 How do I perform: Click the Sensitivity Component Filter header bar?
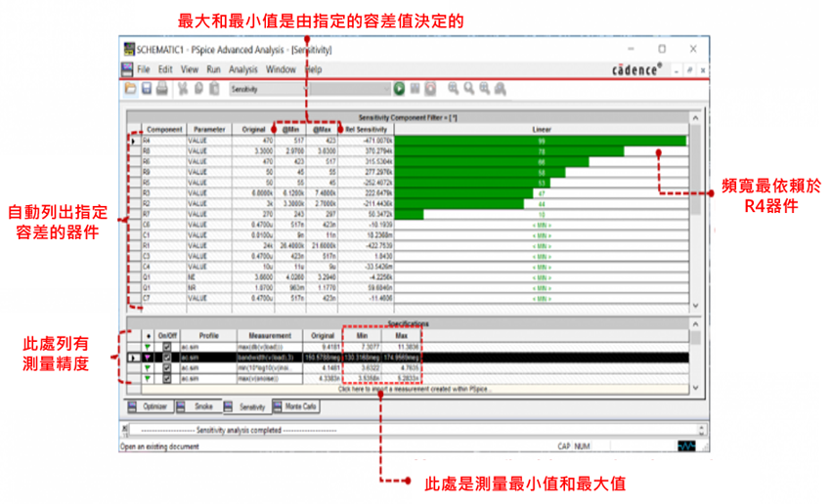408,117
